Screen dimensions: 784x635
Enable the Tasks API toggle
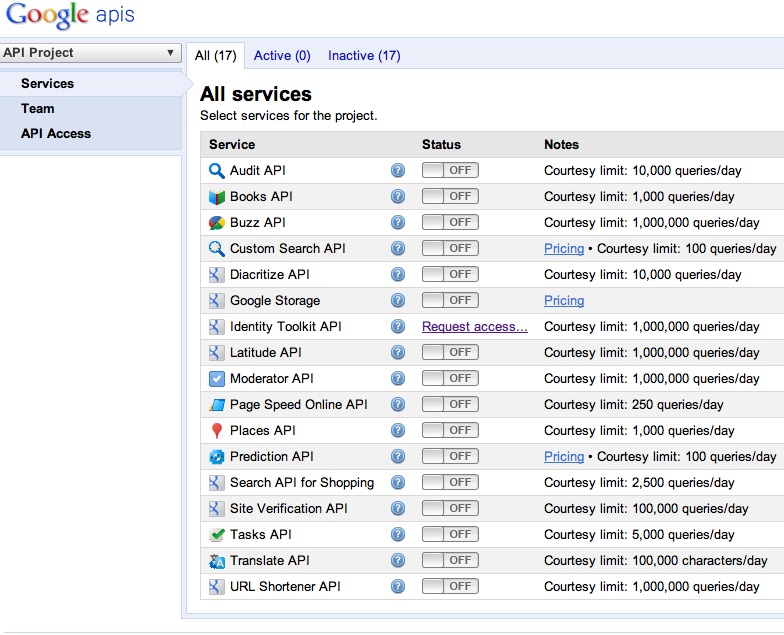point(450,534)
